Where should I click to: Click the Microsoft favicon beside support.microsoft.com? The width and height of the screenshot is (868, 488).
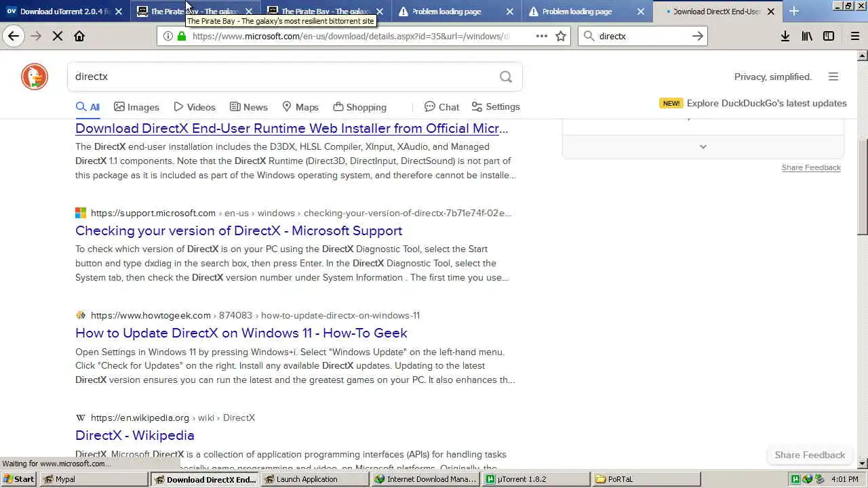(81, 213)
